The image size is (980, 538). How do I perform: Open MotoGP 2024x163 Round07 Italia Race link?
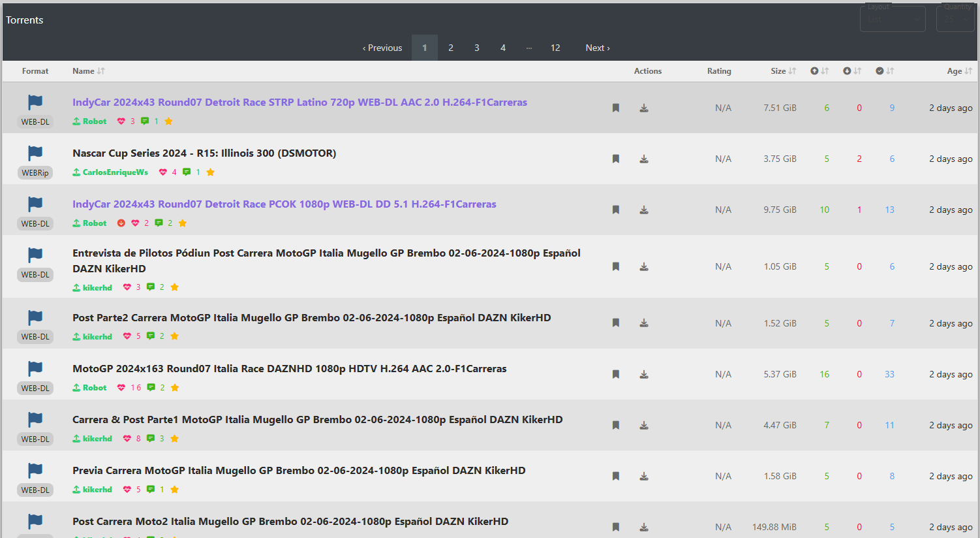click(290, 369)
